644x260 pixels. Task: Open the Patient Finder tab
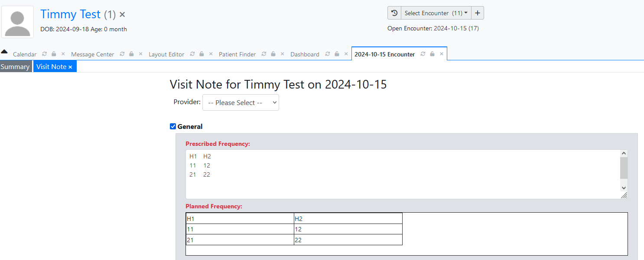[x=237, y=54]
